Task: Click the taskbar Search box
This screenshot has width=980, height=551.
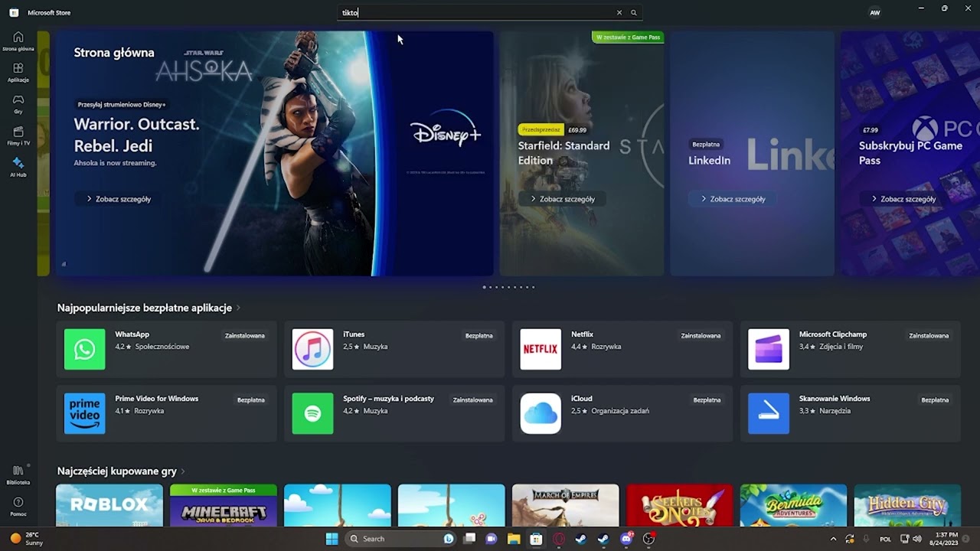Action: click(x=400, y=539)
